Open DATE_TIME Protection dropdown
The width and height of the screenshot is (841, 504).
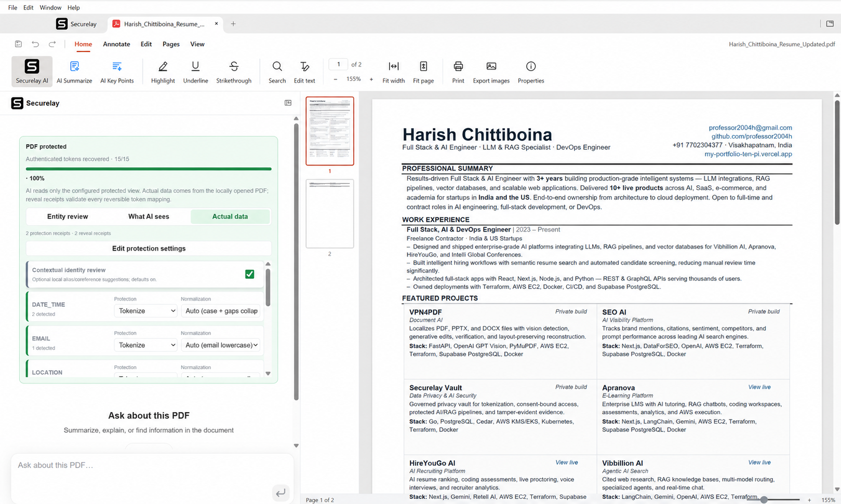click(x=145, y=311)
